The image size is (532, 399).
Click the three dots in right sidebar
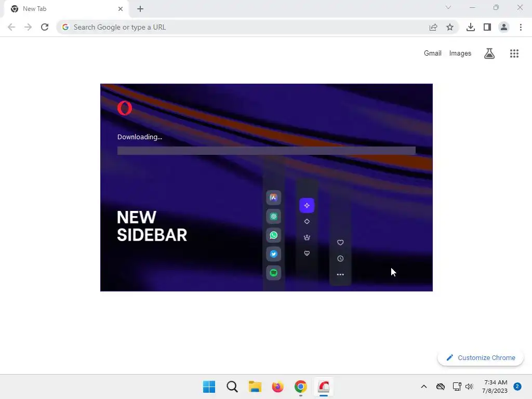pyautogui.click(x=340, y=274)
